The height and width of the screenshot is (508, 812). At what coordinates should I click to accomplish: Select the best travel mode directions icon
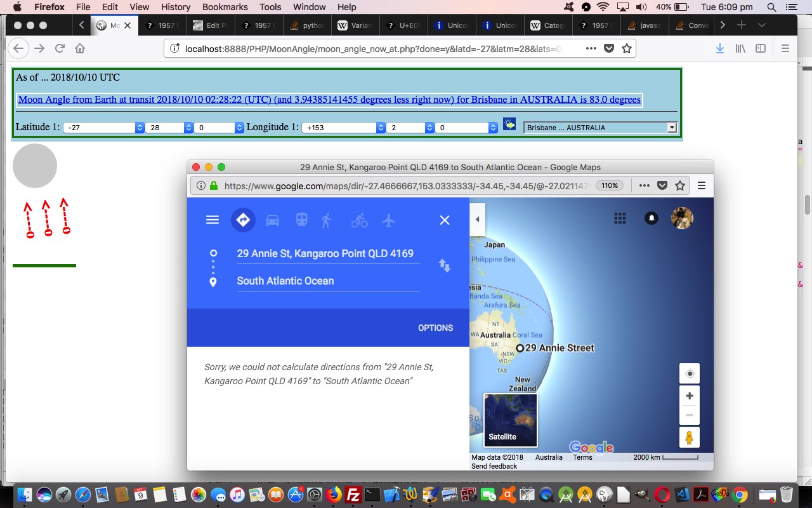(243, 220)
